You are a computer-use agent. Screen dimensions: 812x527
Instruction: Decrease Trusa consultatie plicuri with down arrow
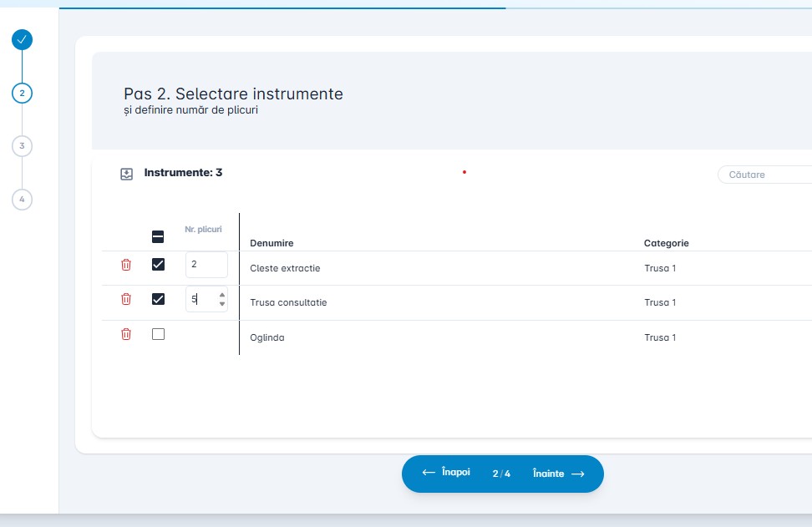pos(221,304)
